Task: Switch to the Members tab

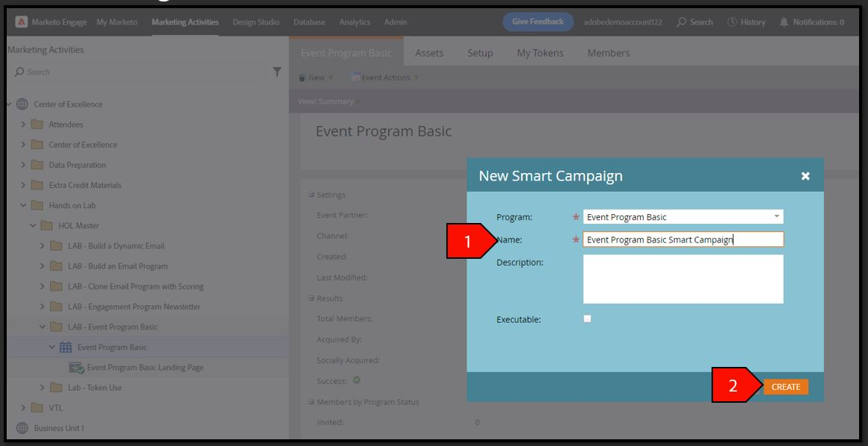Action: tap(609, 53)
